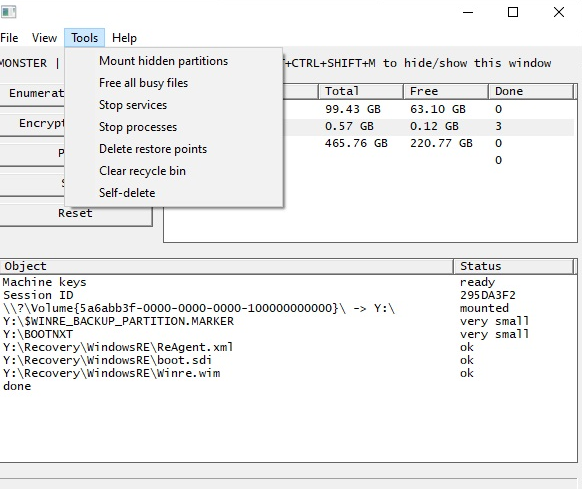The height and width of the screenshot is (489, 582).
Task: Click the Status column header
Action: [513, 266]
